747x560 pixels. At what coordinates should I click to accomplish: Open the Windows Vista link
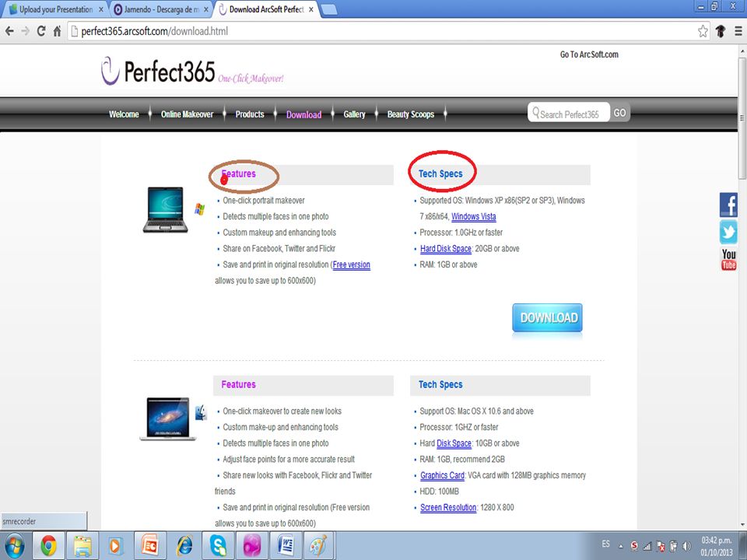(474, 217)
